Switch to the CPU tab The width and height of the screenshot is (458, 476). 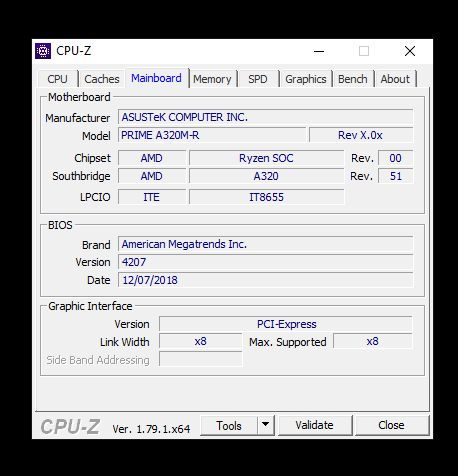tap(58, 79)
